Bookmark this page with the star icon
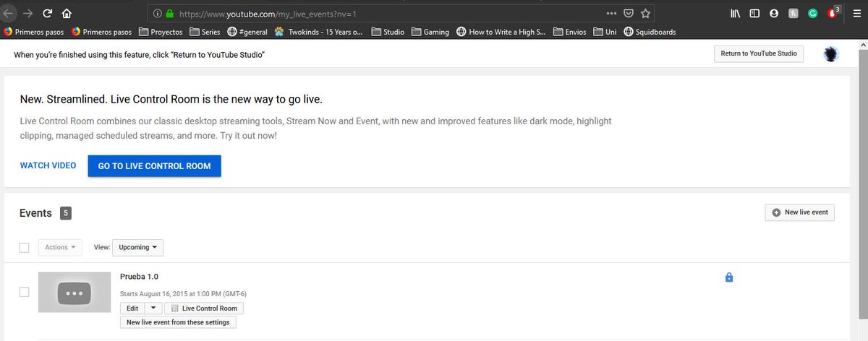 (645, 13)
